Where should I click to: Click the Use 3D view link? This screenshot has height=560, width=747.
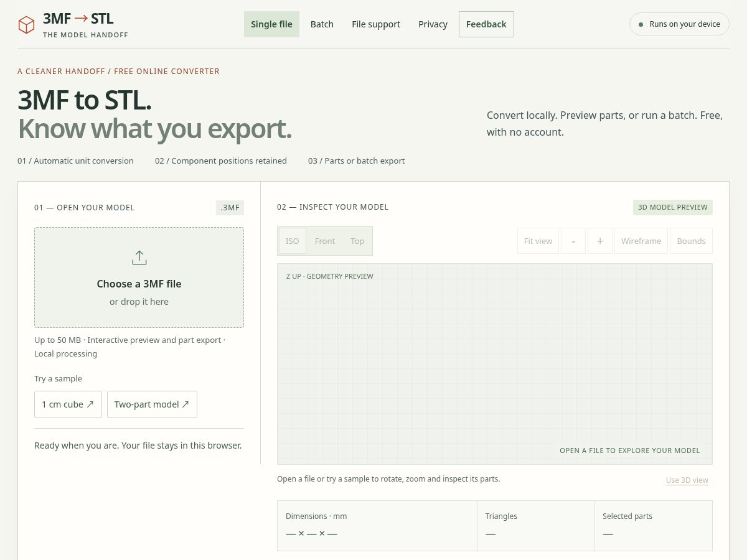pos(687,480)
